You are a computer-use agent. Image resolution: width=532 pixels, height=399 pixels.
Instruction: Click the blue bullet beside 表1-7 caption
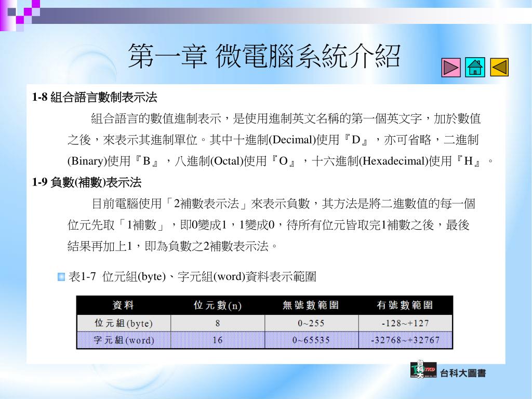(x=61, y=277)
